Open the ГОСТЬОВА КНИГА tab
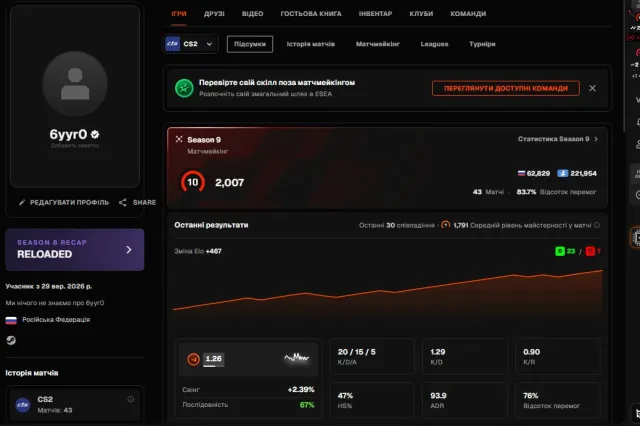The height and width of the screenshot is (426, 640). [311, 13]
